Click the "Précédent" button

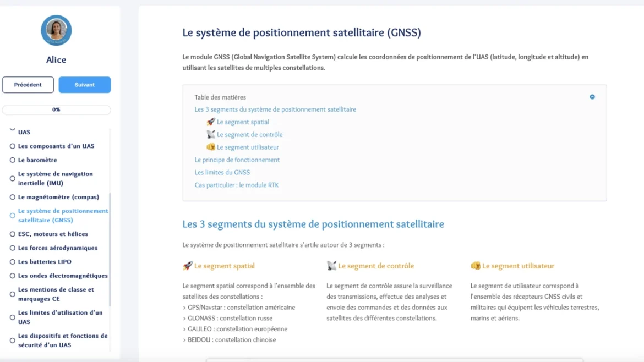tap(28, 85)
